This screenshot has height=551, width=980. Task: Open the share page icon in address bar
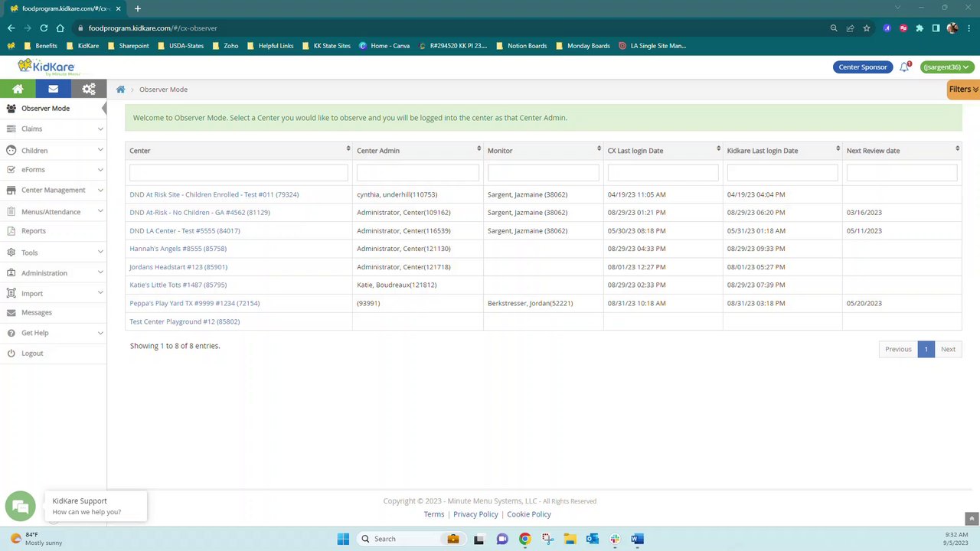point(850,28)
